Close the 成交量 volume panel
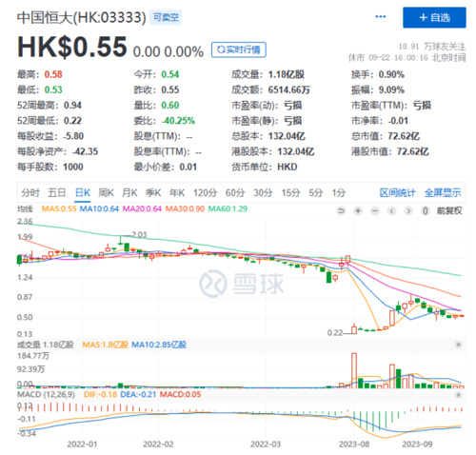The height and width of the screenshot is (455, 476). tap(458, 345)
